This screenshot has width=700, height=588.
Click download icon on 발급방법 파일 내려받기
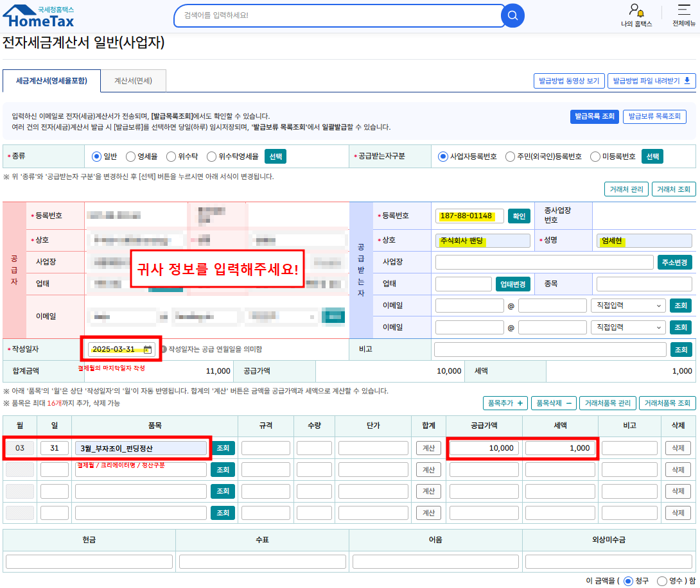(687, 81)
